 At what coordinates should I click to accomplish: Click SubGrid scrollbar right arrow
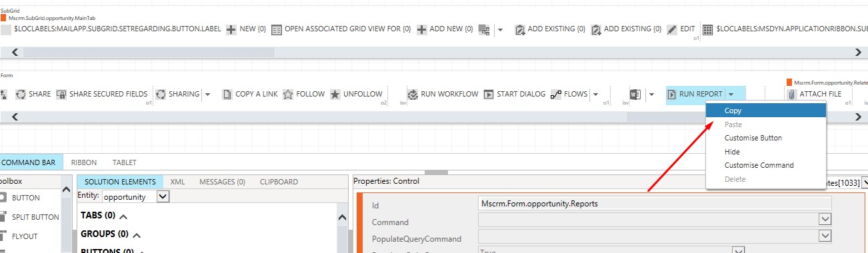point(859,52)
